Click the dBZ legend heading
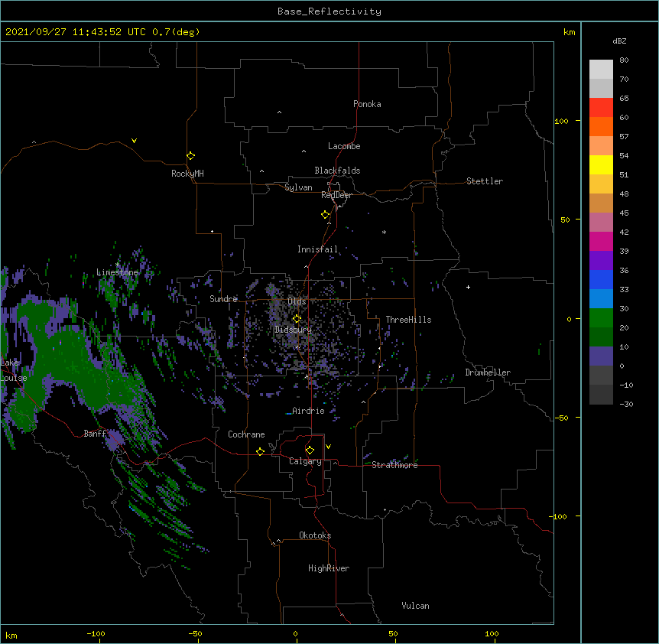 pos(619,41)
